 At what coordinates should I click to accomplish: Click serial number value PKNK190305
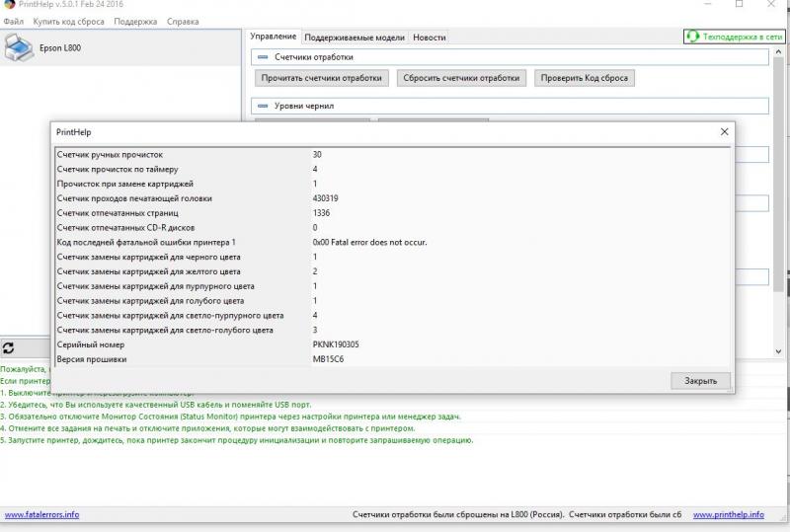(x=336, y=344)
